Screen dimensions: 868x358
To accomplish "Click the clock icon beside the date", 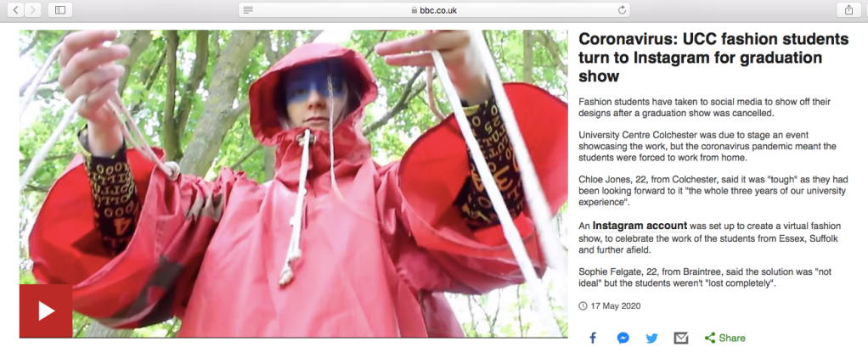I will coord(583,305).
